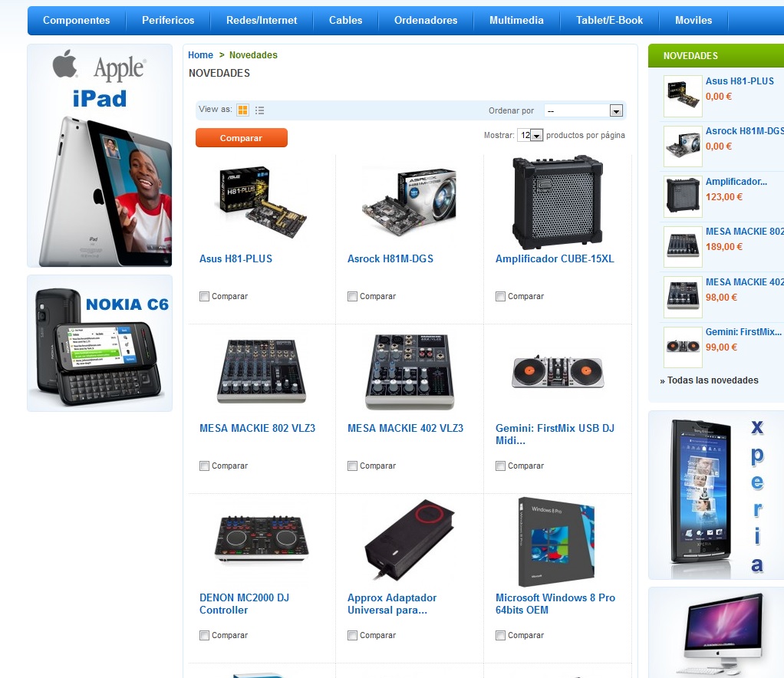The height and width of the screenshot is (678, 784).
Task: Go to the Multimedia menu
Action: (x=516, y=21)
